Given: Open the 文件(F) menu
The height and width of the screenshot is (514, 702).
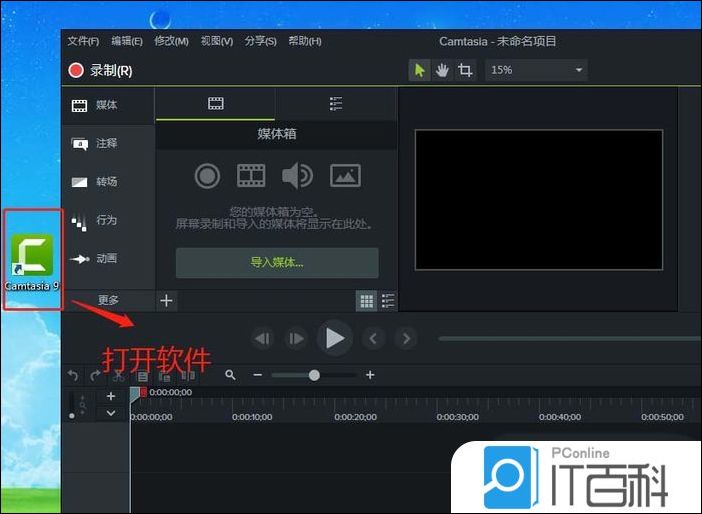Looking at the screenshot, I should (x=83, y=41).
